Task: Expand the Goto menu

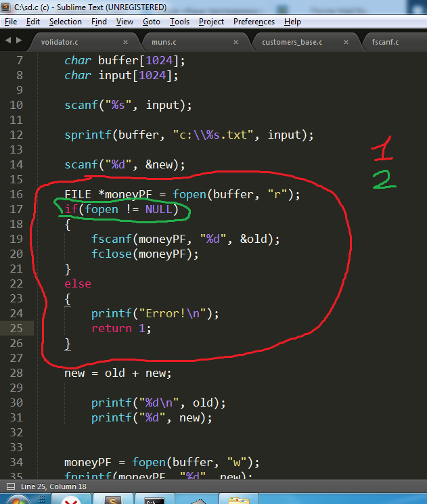Action: tap(152, 22)
